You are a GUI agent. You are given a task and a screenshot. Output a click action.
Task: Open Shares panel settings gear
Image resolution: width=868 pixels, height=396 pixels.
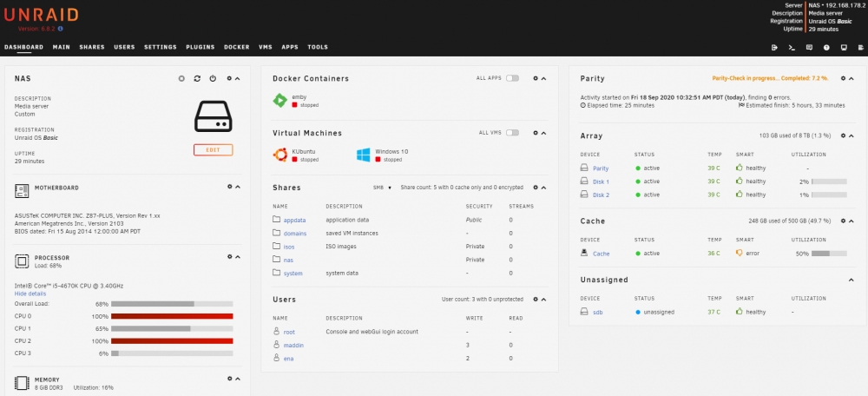tap(536, 188)
